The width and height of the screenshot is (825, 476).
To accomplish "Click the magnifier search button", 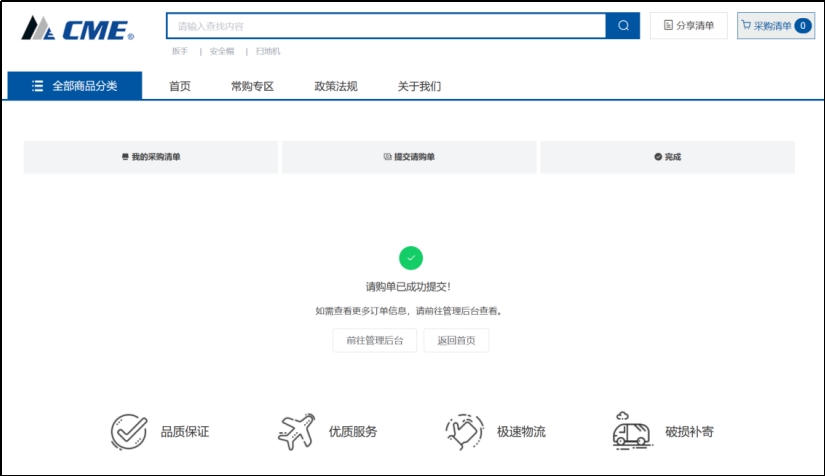I will click(622, 26).
